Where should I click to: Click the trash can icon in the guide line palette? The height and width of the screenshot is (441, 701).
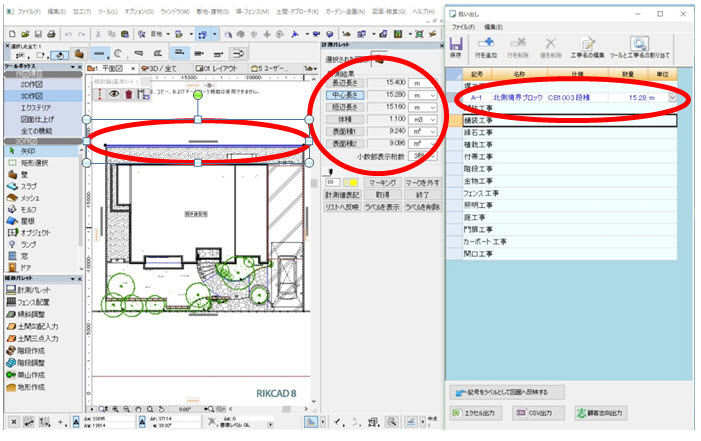129,94
